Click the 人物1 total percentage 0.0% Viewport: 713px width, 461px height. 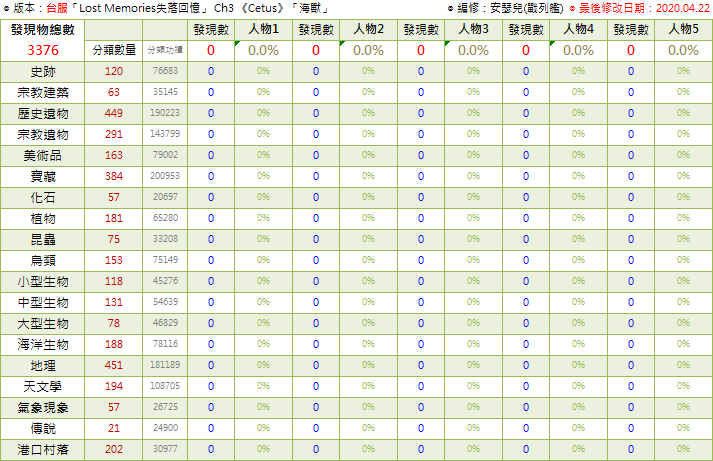263,50
